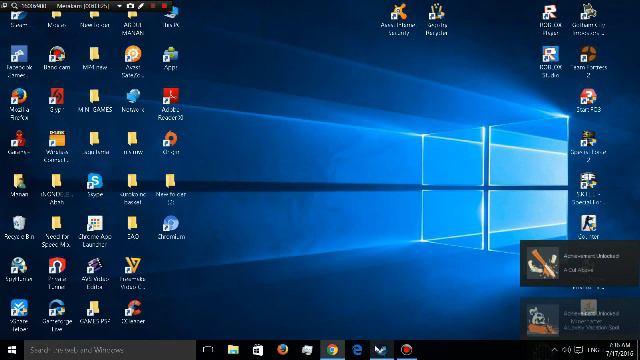
Task: Open the Skype desktop shortcut
Action: click(x=95, y=185)
